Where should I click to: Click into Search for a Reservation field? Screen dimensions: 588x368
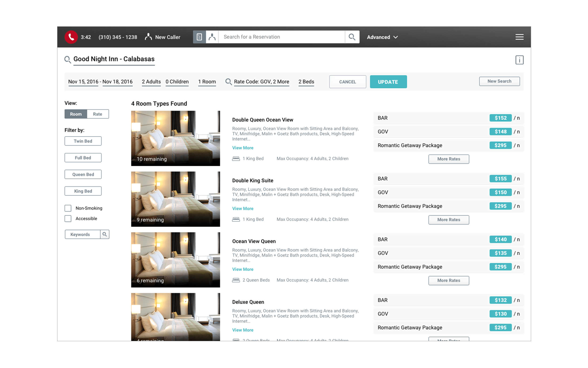tap(281, 37)
